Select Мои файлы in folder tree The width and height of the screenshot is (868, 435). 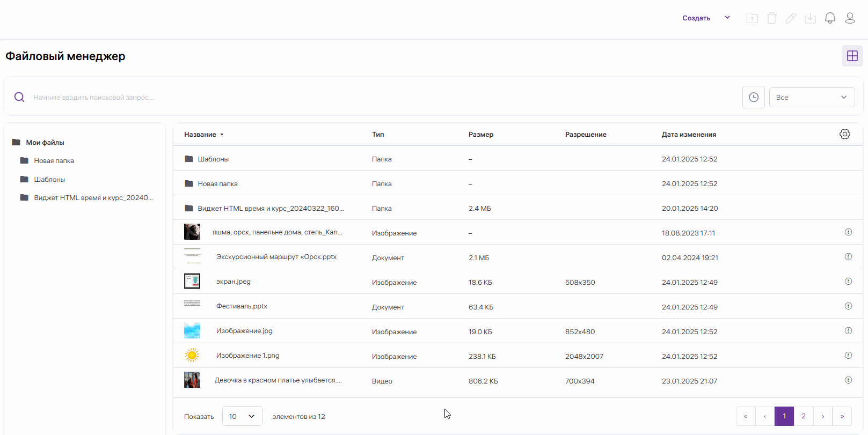[45, 143]
